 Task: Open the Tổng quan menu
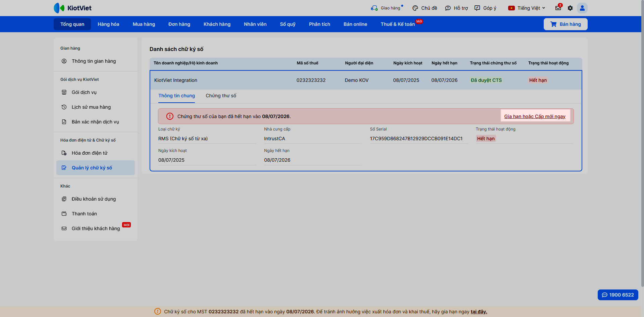[x=72, y=24]
